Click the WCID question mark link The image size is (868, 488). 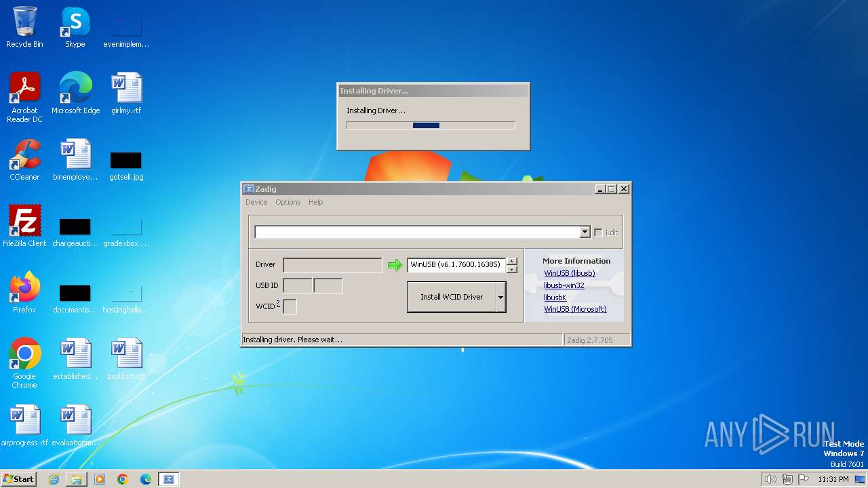pyautogui.click(x=278, y=304)
